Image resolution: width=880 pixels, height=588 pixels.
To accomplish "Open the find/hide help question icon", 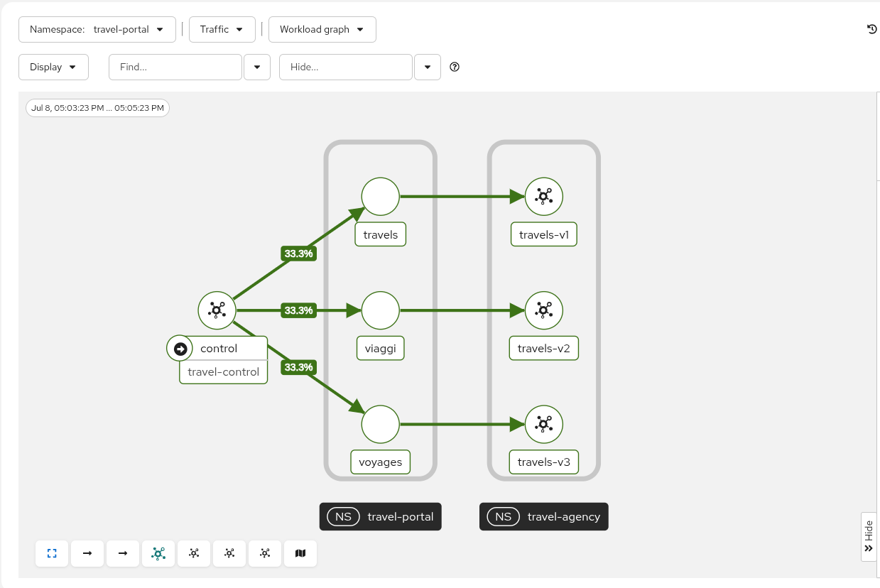I will 455,67.
